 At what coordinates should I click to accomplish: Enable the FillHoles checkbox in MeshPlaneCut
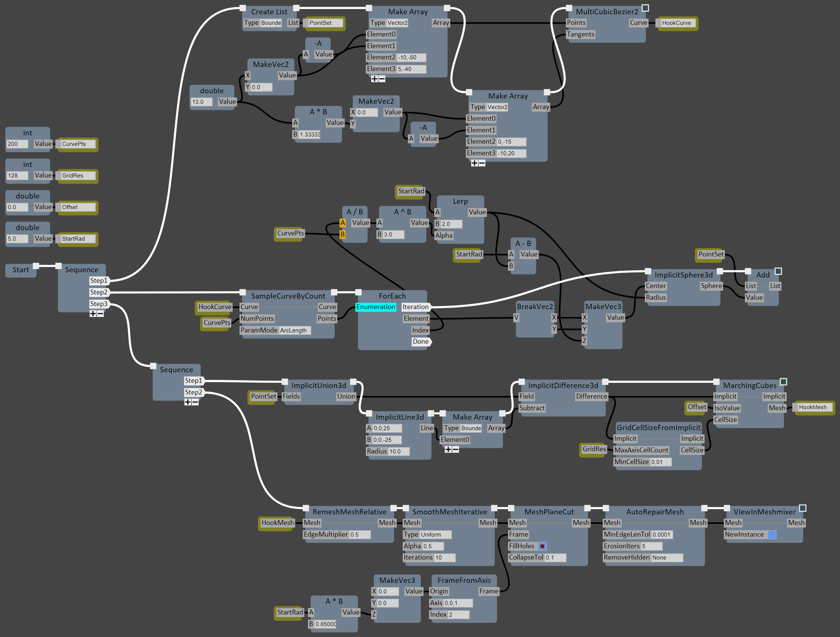point(542,546)
